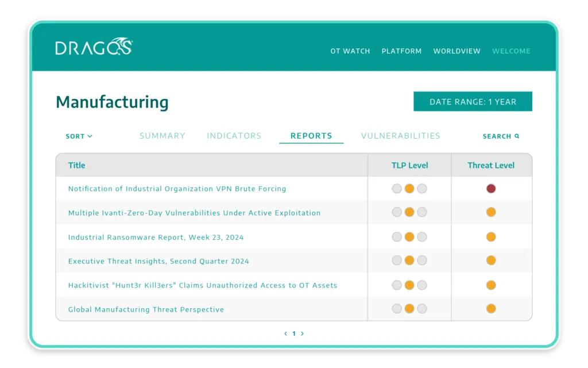Image resolution: width=588 pixels, height=368 pixels.
Task: Go to next page arrow
Action: tap(302, 333)
